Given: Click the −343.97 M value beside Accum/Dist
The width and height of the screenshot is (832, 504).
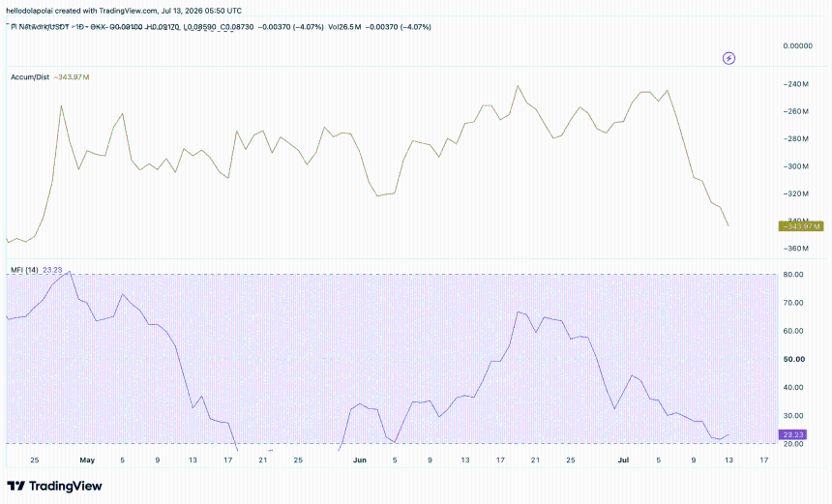Looking at the screenshot, I should [x=71, y=77].
